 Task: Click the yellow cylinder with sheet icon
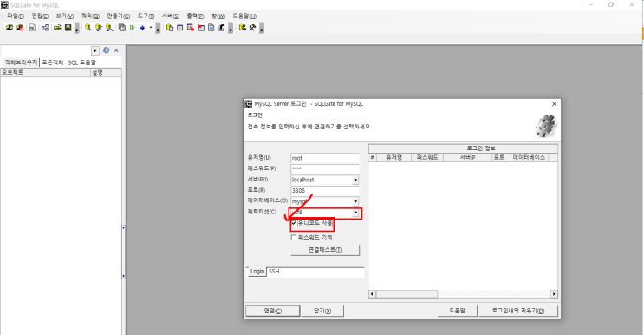tap(170, 28)
